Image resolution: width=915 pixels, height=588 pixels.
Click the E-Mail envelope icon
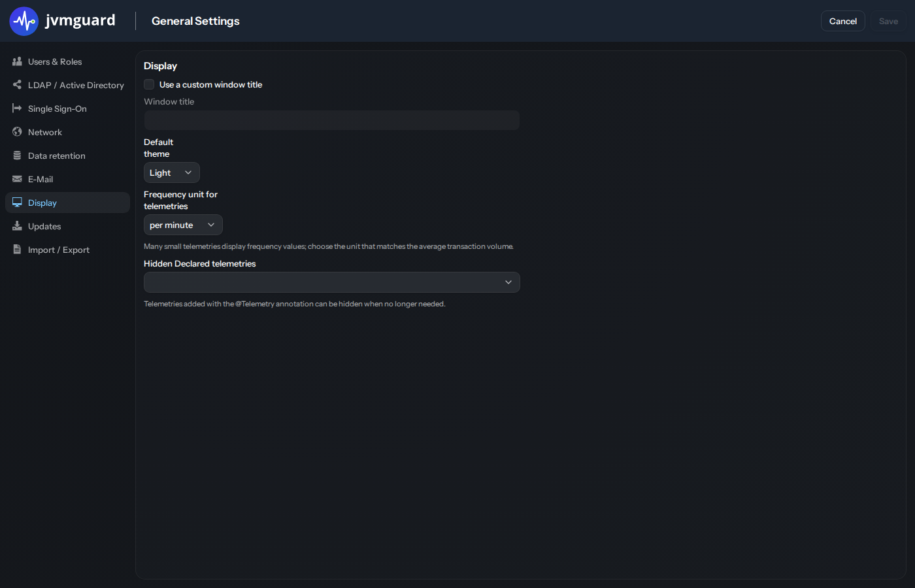point(17,179)
